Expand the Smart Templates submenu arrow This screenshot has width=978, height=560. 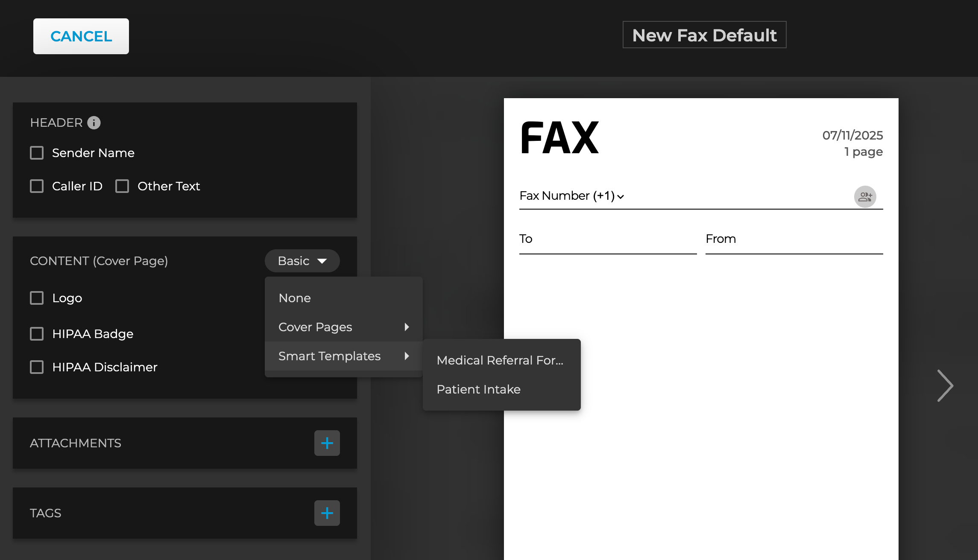pos(407,356)
